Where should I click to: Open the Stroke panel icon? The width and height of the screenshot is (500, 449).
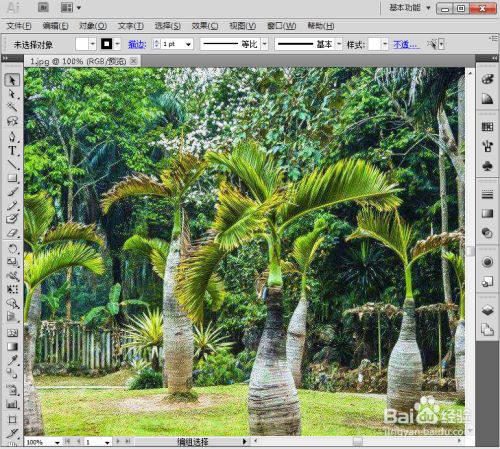pyautogui.click(x=487, y=194)
